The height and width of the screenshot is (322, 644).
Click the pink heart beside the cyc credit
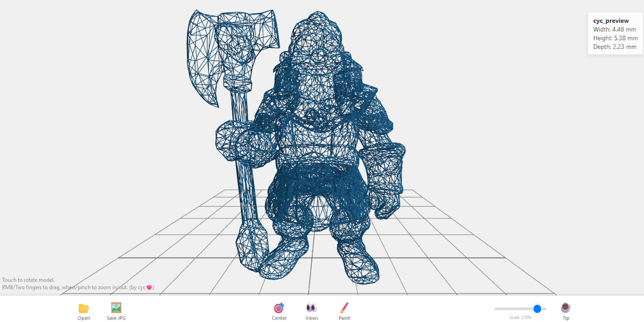[149, 287]
